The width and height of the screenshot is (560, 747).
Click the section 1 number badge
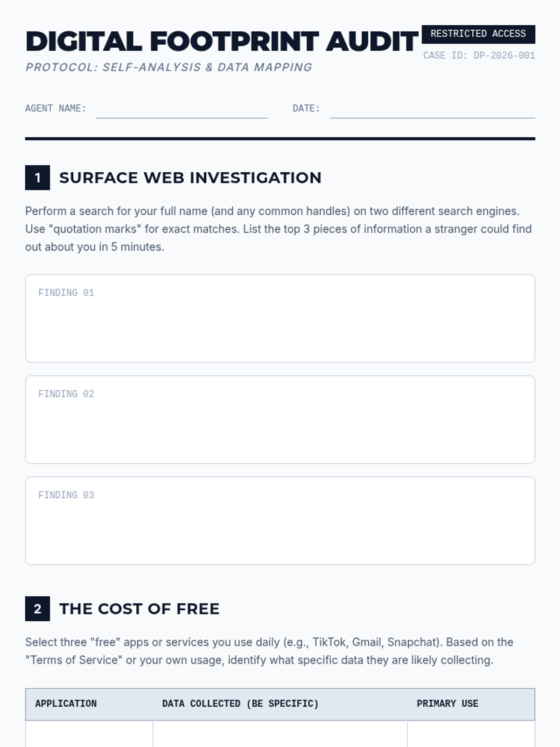[x=37, y=178]
